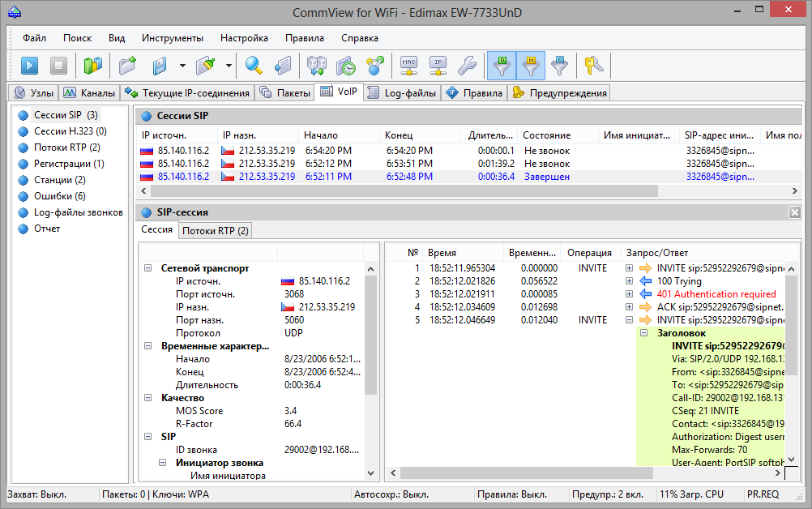Viewport: 812px width, 509px height.
Task: Open the Настройка menu
Action: click(244, 38)
